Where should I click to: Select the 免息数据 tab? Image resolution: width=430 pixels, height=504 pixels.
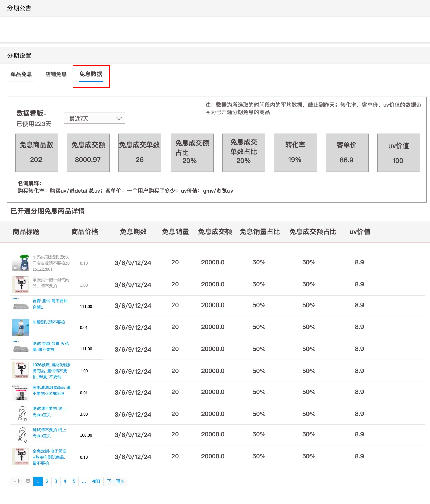pyautogui.click(x=91, y=74)
